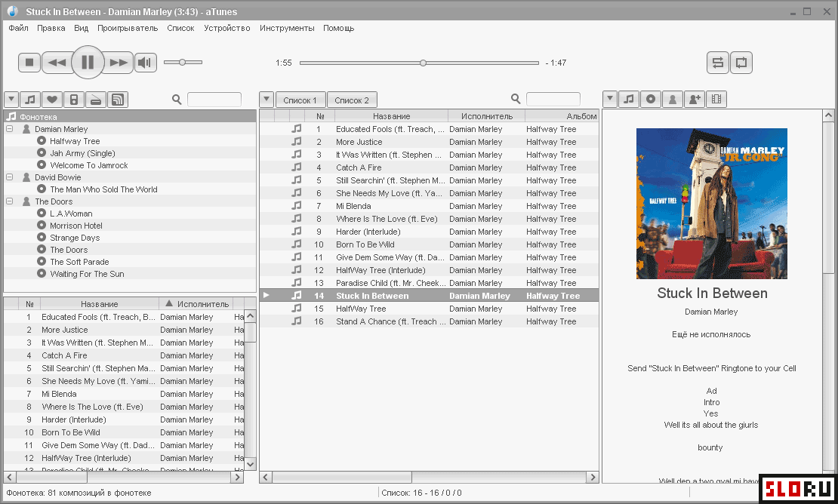This screenshot has height=504, width=838.
Task: Sort playlist by Альбом column header
Action: (x=562, y=116)
